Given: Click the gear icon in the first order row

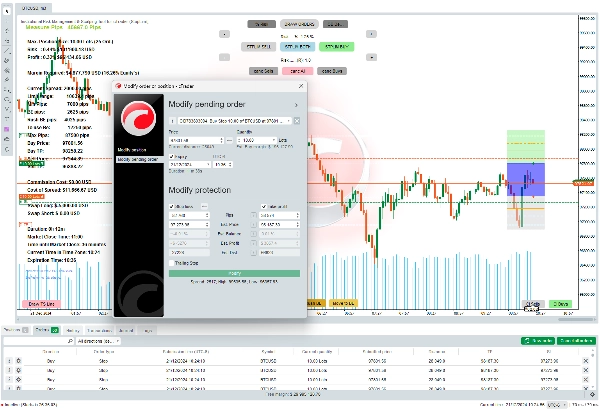Looking at the screenshot, I should click(18, 361).
